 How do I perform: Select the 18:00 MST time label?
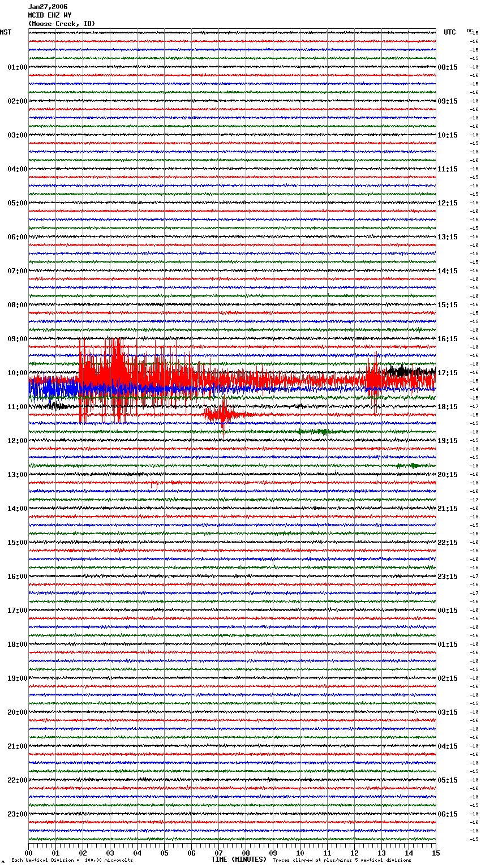[x=18, y=644]
